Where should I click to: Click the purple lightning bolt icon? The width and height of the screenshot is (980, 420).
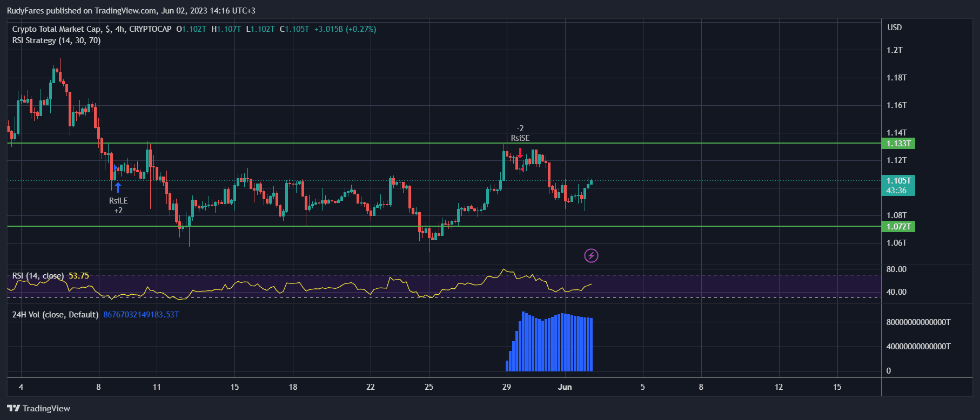pos(591,255)
